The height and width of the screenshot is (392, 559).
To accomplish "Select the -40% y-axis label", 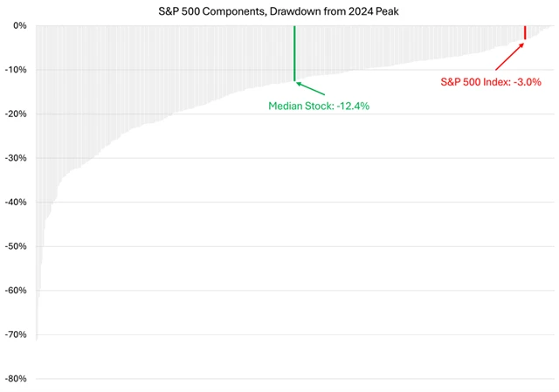I will point(15,202).
